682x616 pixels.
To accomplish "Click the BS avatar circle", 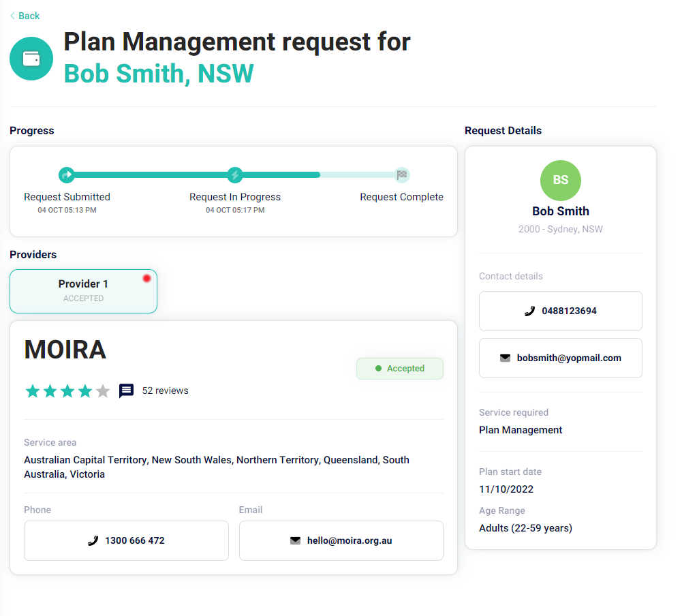I will coord(560,180).
